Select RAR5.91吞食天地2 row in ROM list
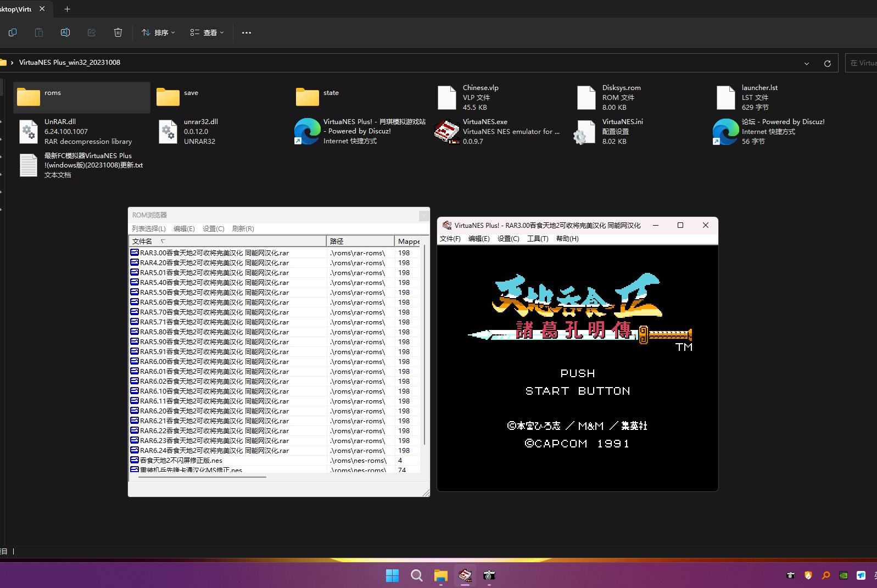 (275, 352)
